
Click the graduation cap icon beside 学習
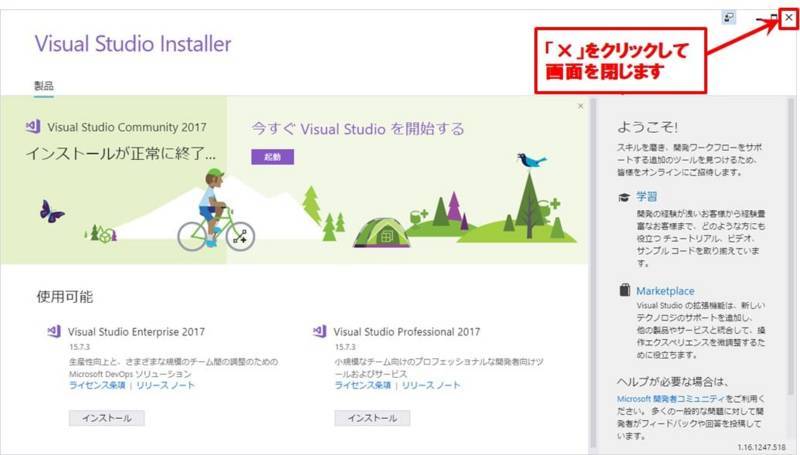(x=624, y=197)
